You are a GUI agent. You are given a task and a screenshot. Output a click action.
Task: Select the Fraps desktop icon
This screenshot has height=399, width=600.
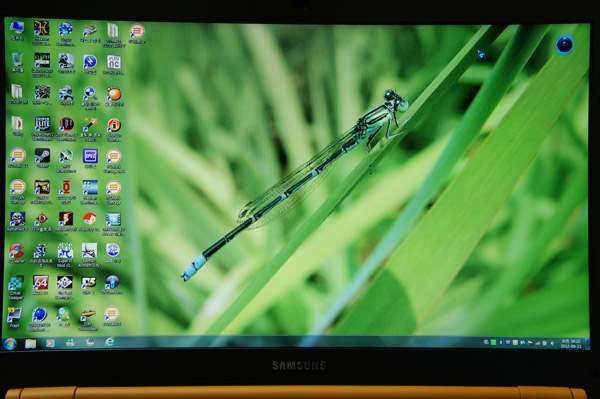coord(15,318)
